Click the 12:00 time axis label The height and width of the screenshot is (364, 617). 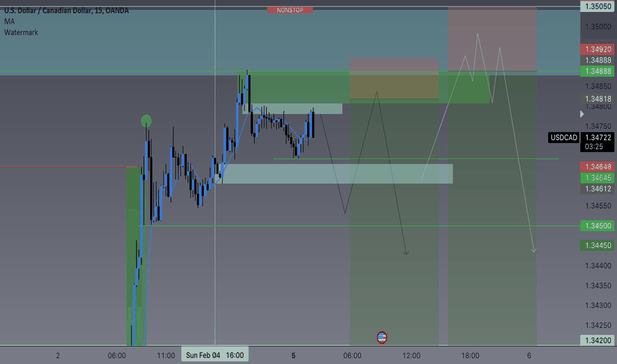(x=411, y=356)
